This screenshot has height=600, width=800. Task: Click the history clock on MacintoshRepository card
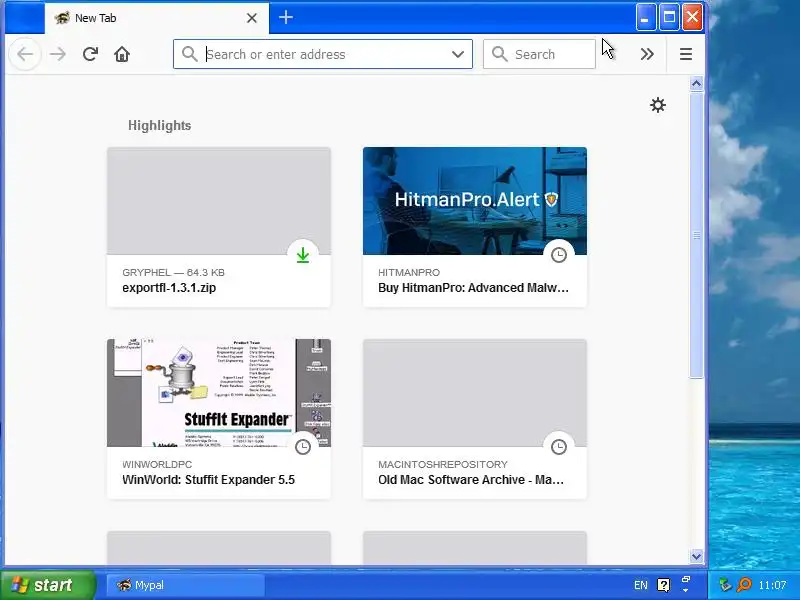click(559, 447)
